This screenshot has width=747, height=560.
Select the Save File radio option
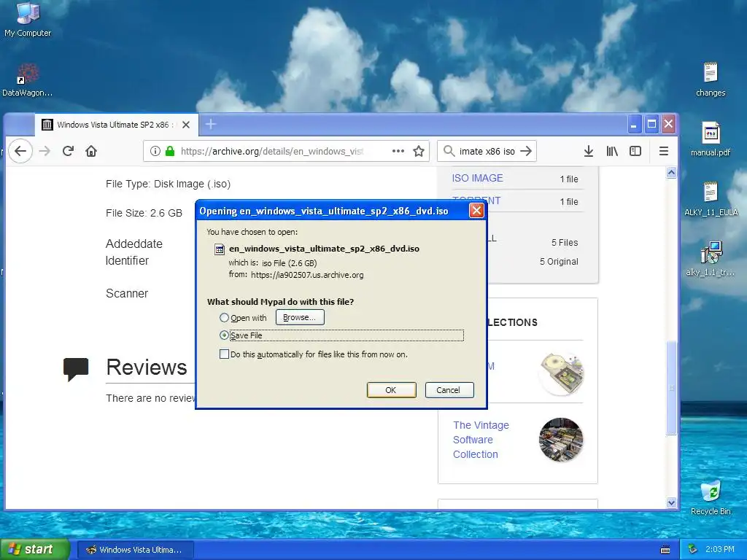pyautogui.click(x=224, y=335)
